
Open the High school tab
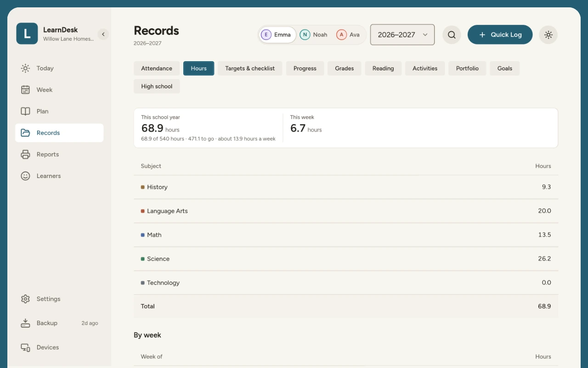[157, 86]
